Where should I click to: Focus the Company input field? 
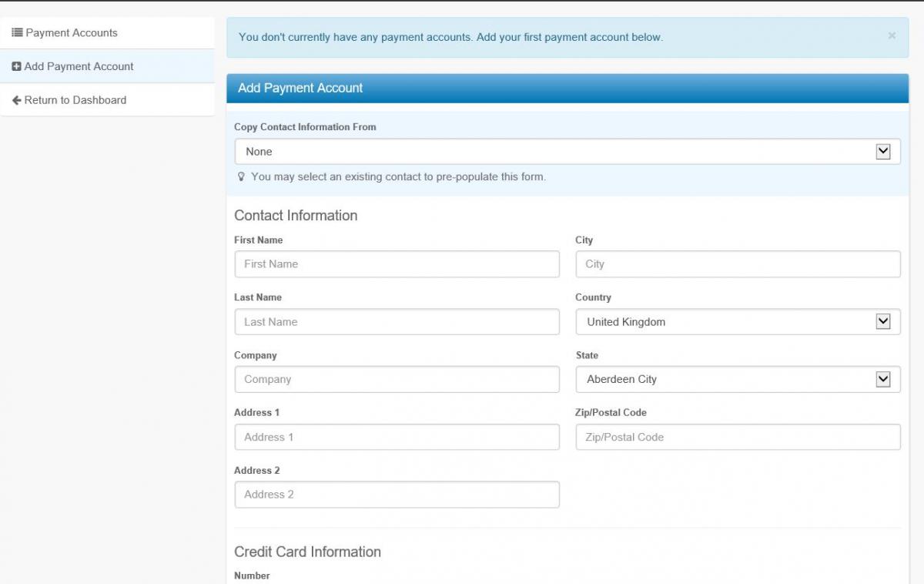[397, 379]
